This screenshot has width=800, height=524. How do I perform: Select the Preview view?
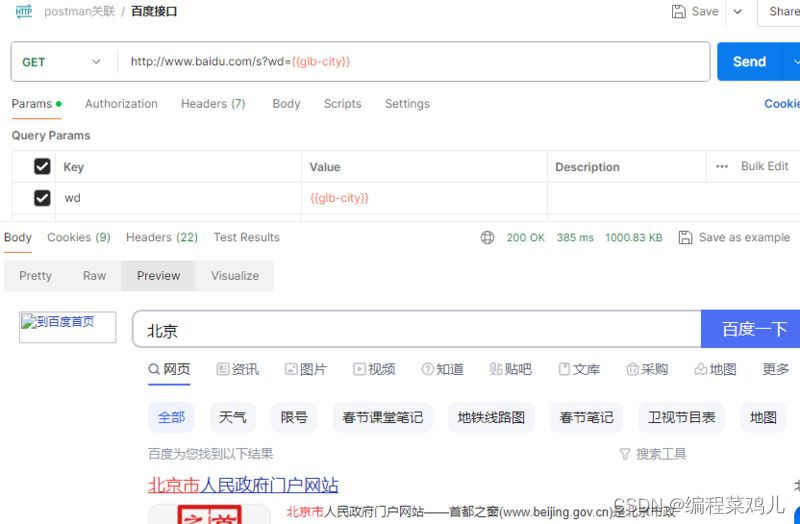158,276
